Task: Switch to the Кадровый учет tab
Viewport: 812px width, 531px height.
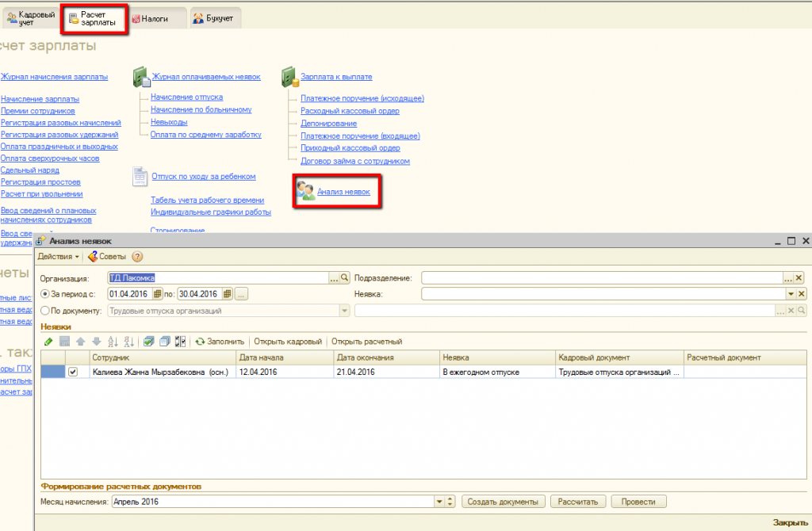Action: 30,17
